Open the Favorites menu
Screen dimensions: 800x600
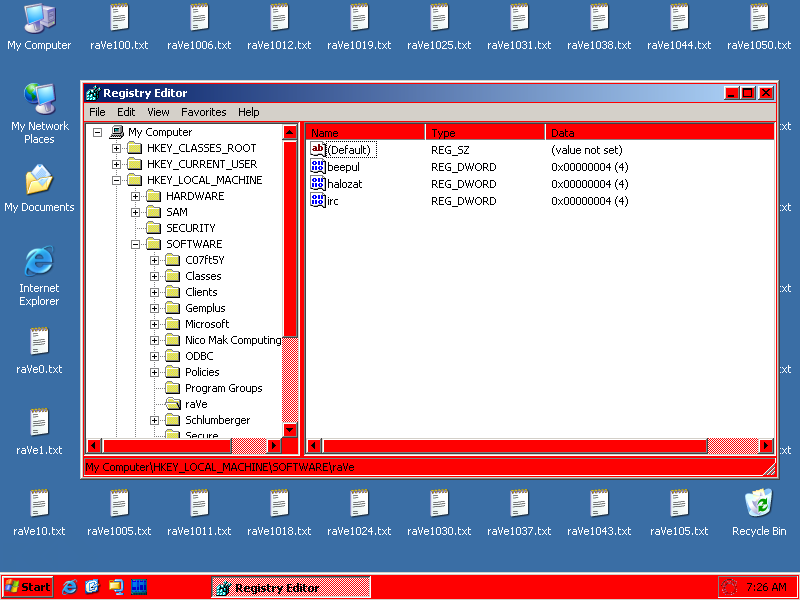point(204,112)
